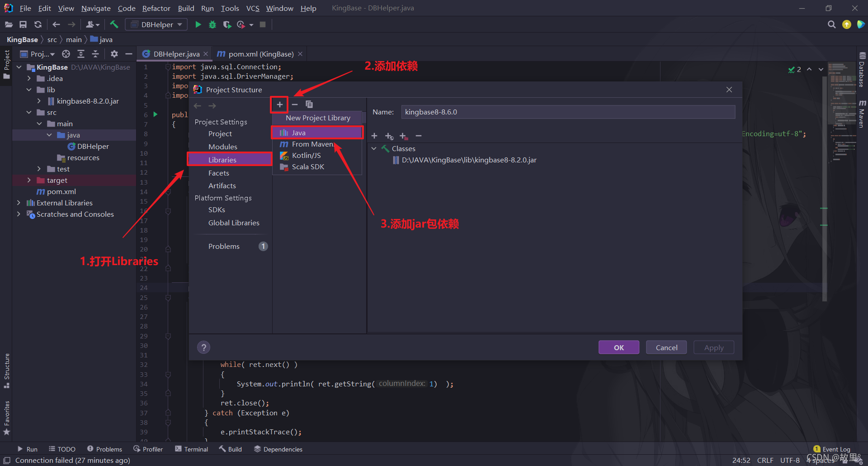Click the Build project hammer icon
868x466 pixels.
[x=114, y=24]
